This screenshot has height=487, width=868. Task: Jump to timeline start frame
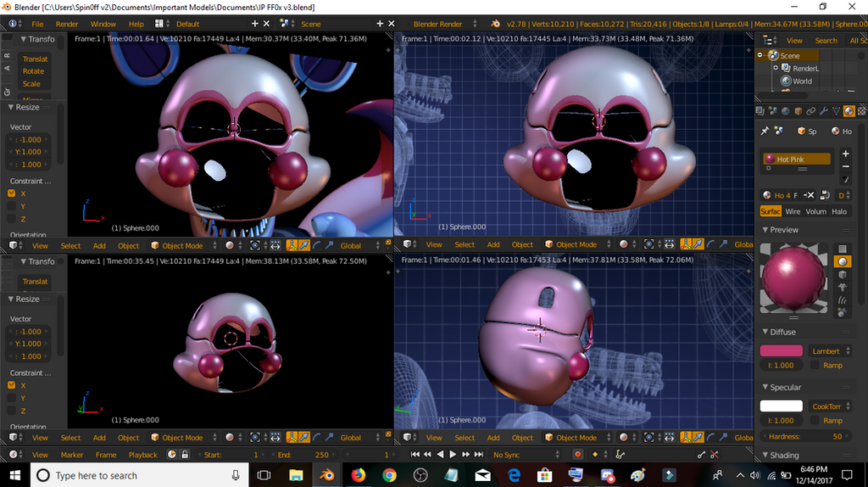coord(415,454)
